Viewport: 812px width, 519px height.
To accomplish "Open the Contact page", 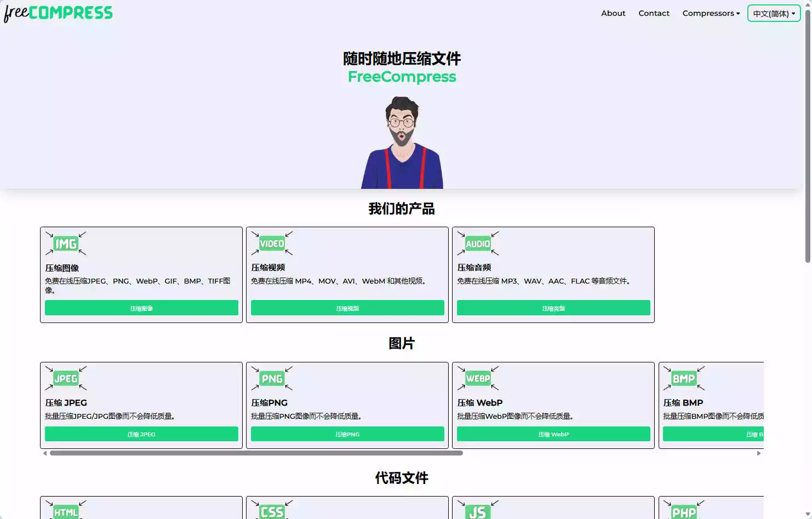I will click(654, 13).
